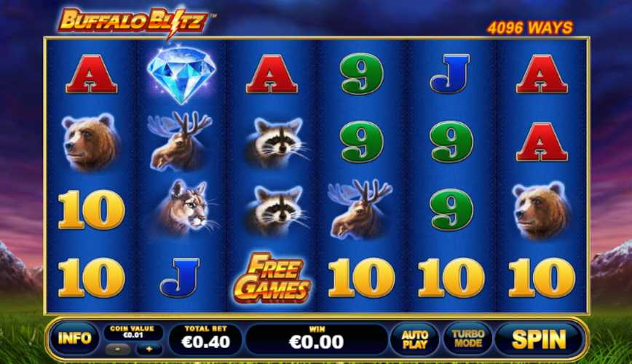Select the moose symbol on fourth reel
This screenshot has width=632, height=364.
coord(360,209)
